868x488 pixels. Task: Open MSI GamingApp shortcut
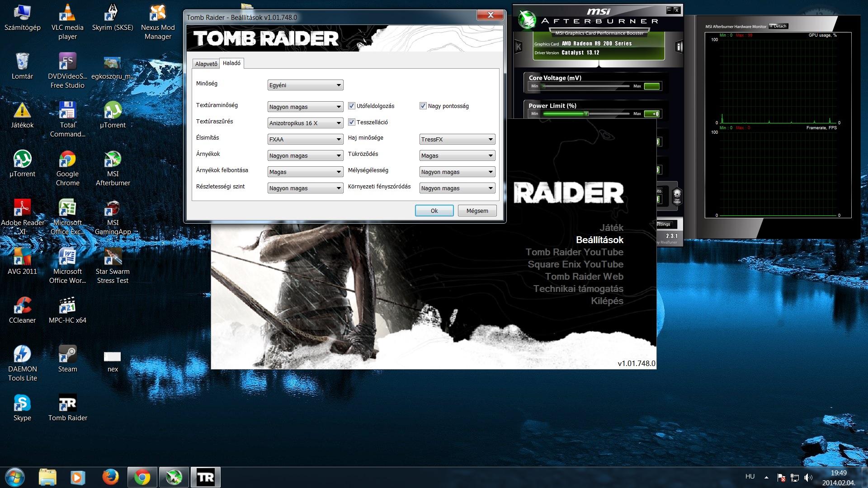tap(113, 217)
